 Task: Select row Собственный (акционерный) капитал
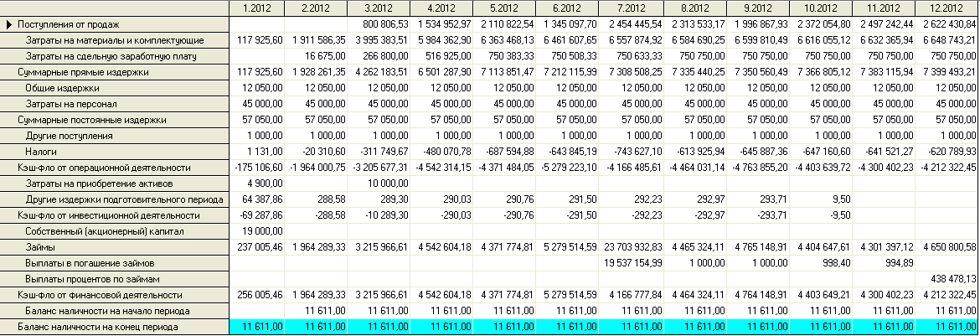115,231
